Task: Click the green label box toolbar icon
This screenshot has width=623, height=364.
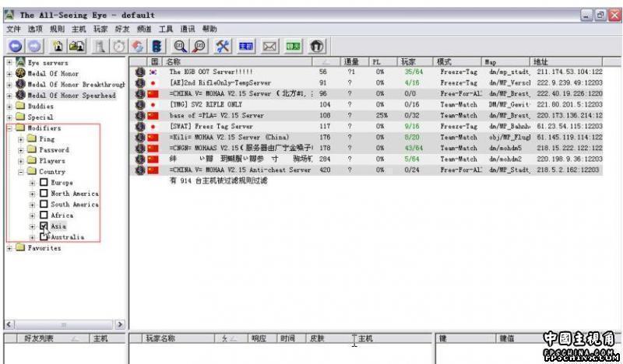Action: coord(294,47)
